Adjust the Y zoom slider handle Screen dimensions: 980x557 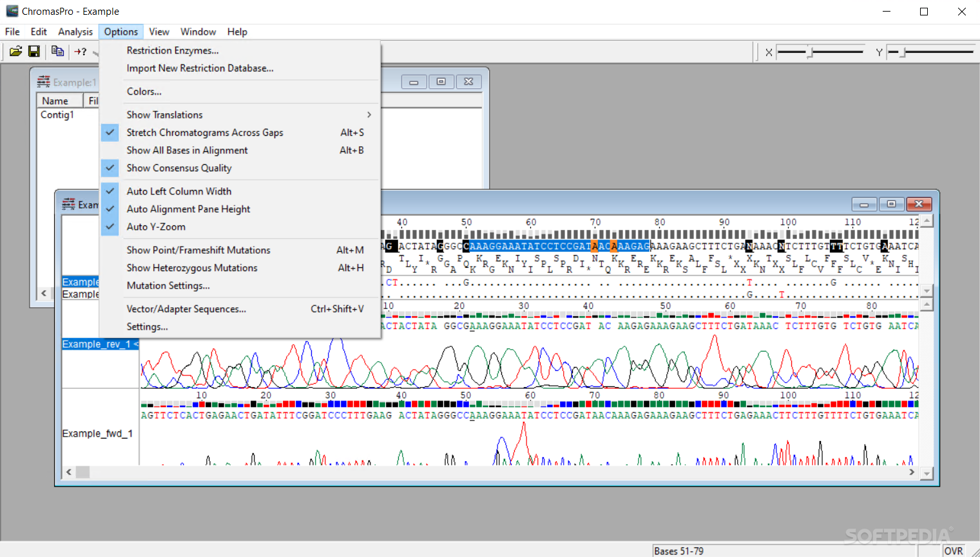click(x=903, y=52)
